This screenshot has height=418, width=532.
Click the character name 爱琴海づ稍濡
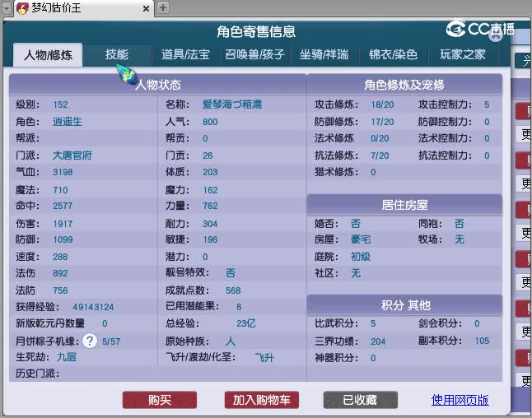pos(232,104)
